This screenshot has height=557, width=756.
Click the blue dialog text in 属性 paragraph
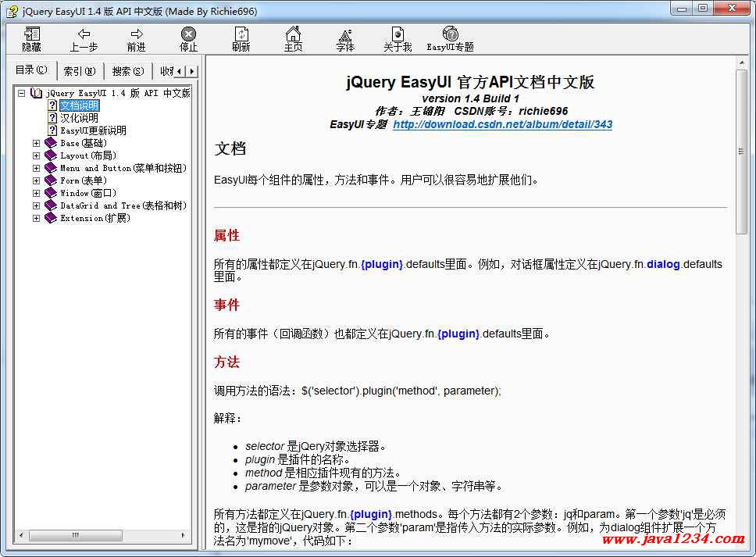[x=663, y=264]
